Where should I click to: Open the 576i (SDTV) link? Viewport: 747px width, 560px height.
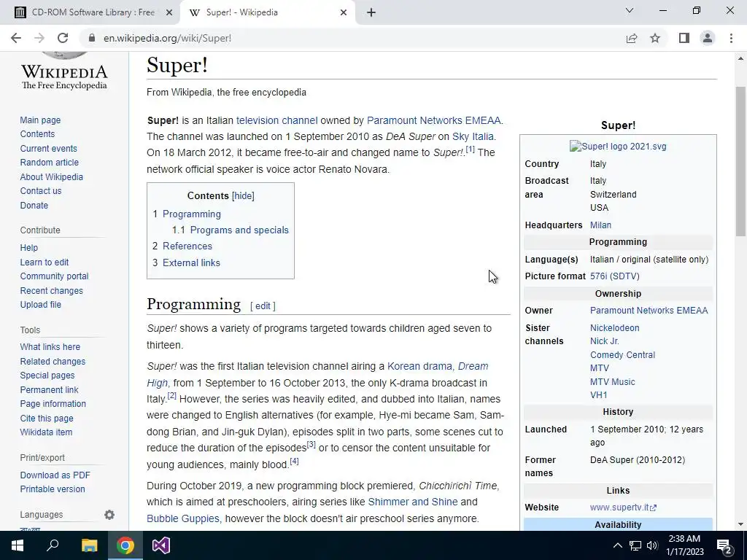point(614,276)
